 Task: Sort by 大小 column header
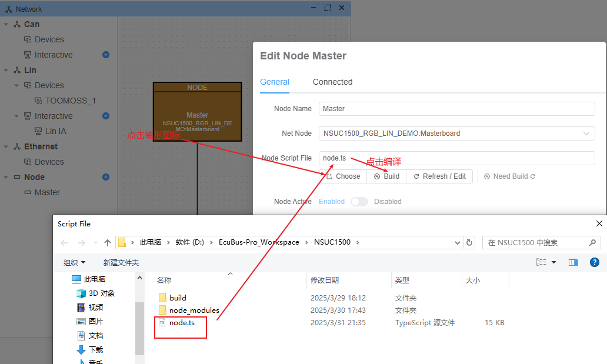tap(472, 280)
